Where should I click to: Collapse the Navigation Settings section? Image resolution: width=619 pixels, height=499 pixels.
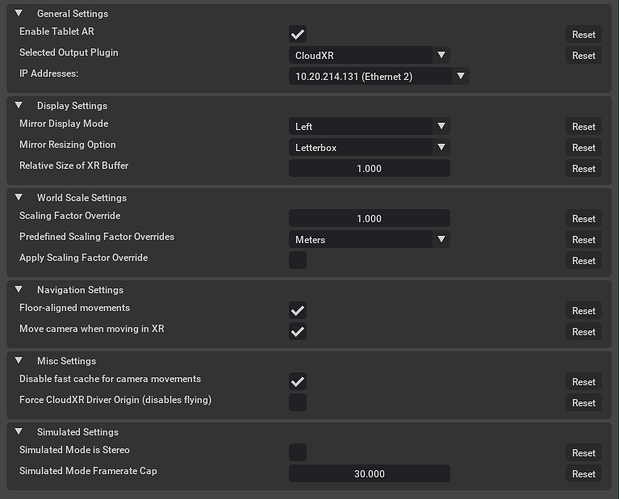click(19, 289)
